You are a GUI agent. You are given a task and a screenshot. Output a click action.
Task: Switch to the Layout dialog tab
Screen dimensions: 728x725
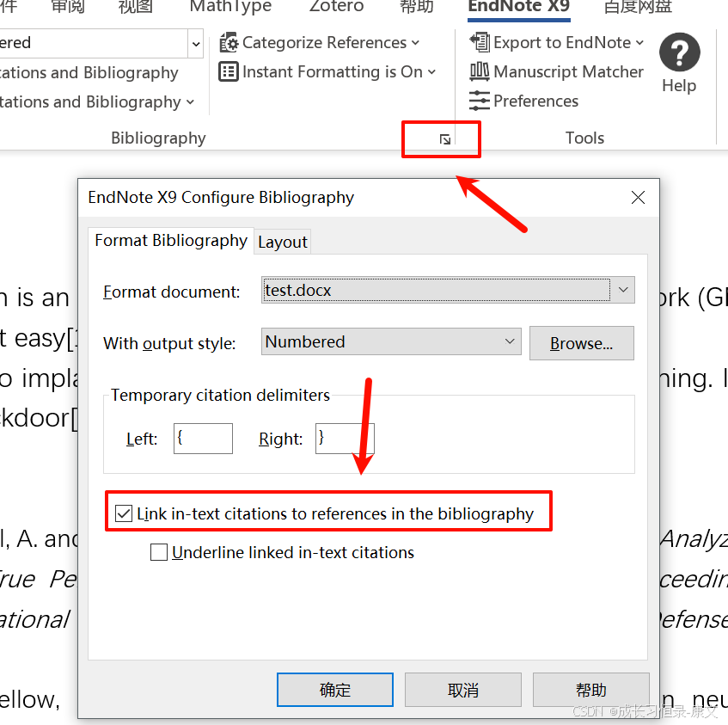point(282,242)
